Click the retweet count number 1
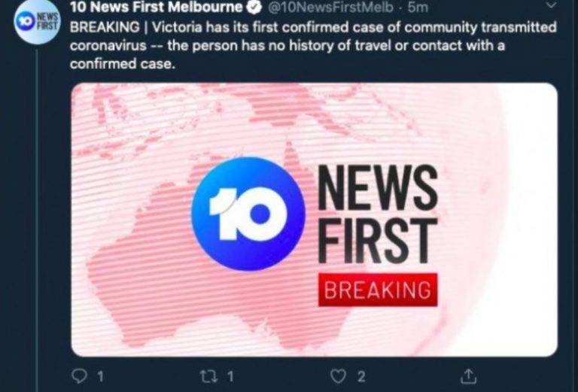Image resolution: width=578 pixels, height=392 pixels. point(230,376)
